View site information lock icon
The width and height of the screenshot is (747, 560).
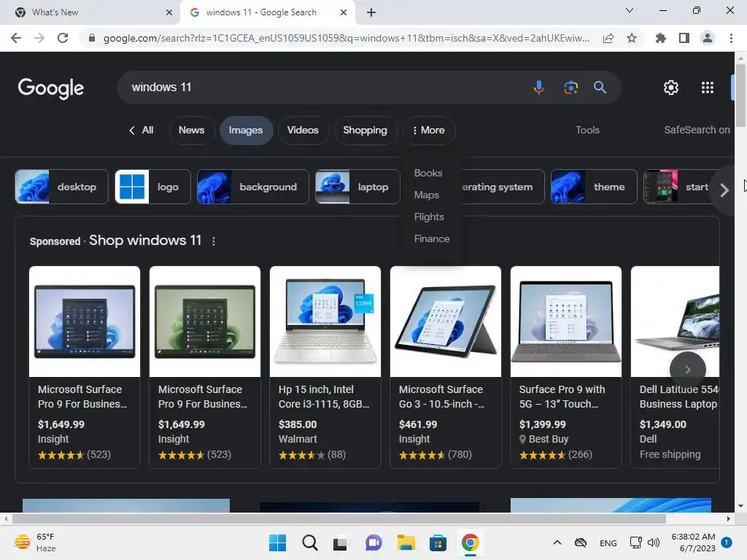[x=92, y=38]
